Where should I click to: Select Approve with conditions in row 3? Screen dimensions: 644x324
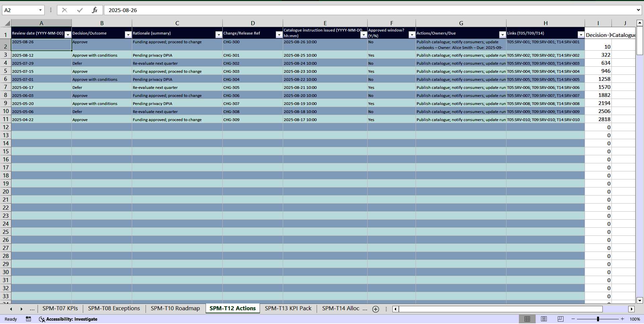pos(102,55)
